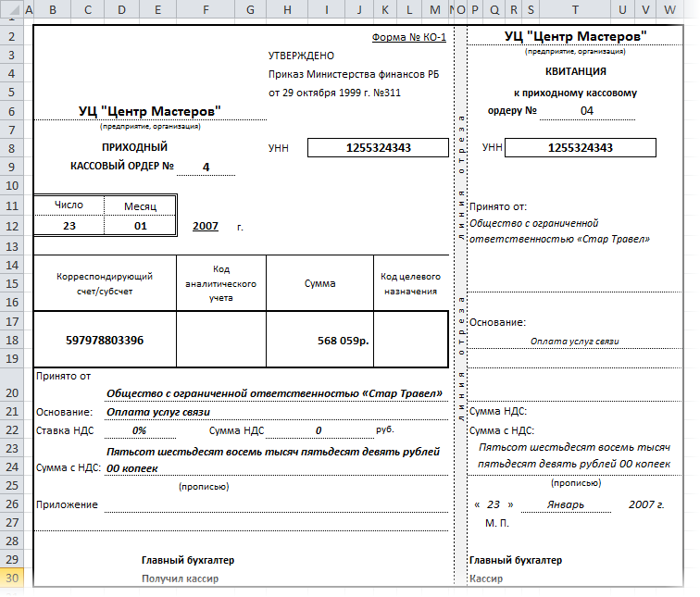Select the day cell with value 23
This screenshot has height=597, width=700.
pos(69,226)
